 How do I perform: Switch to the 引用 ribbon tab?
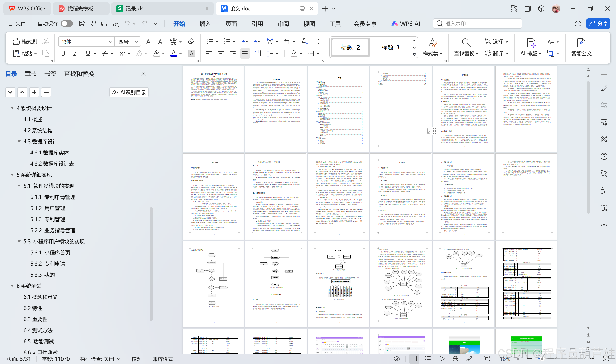click(x=257, y=23)
